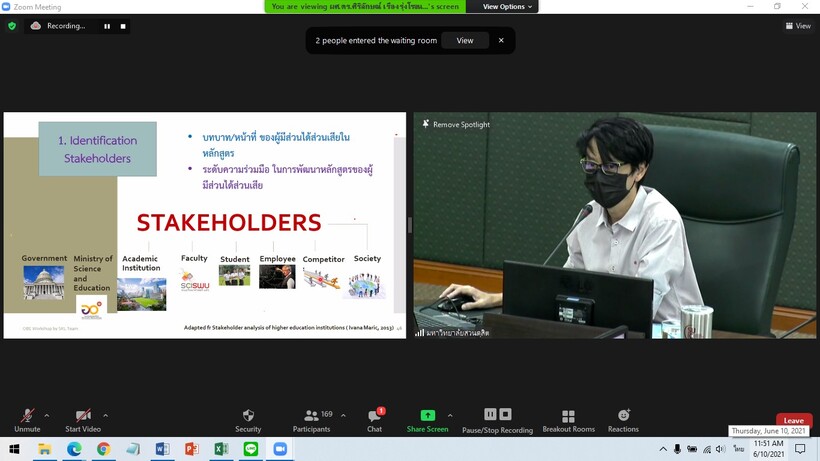Click the Government building image on slide

click(x=43, y=282)
